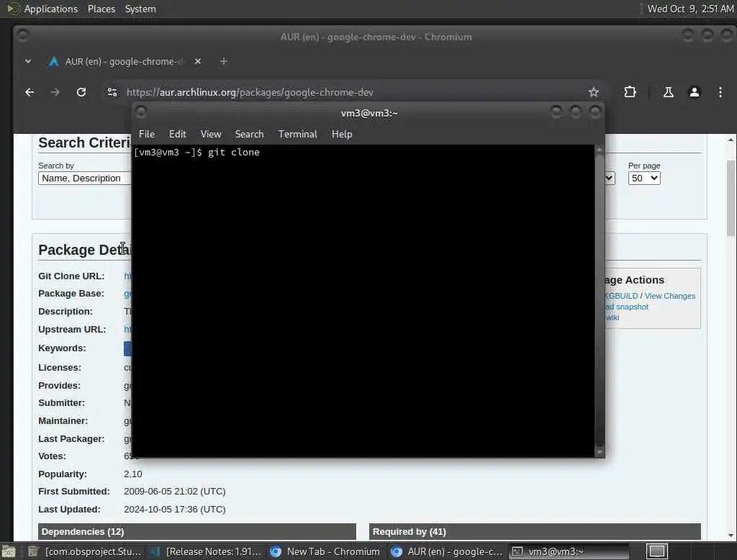Switch to com.obsproject.Studio taskbar window
737x560 pixels.
coord(85,551)
